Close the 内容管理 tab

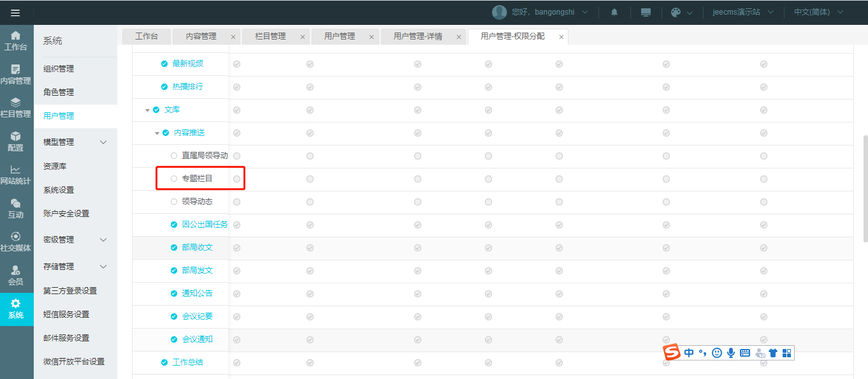pos(233,37)
